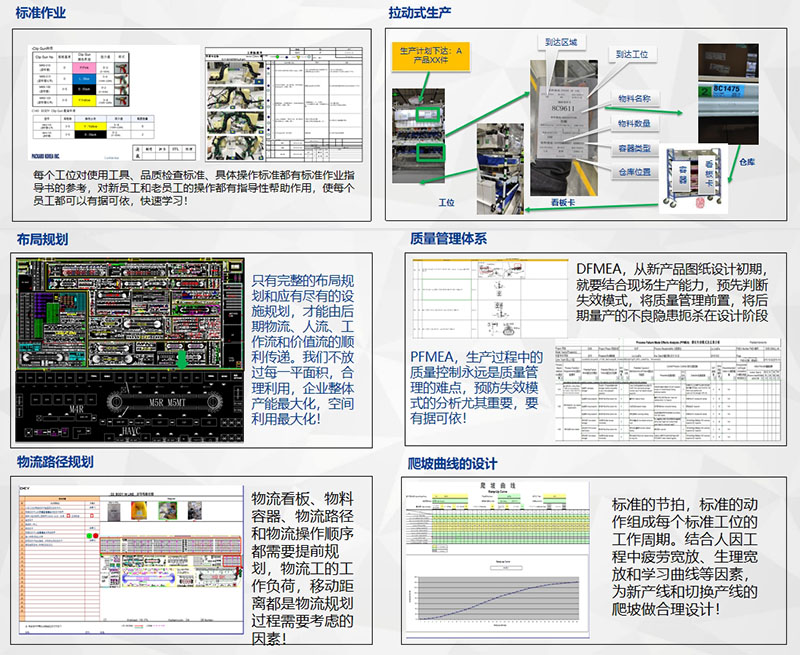Click the 物料数量 callout label

tap(634, 123)
